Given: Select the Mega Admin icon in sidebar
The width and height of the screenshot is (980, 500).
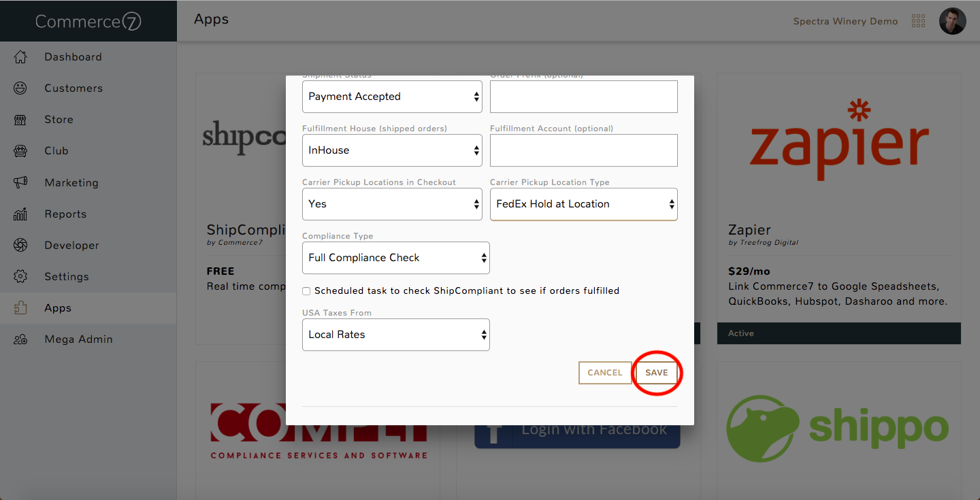Looking at the screenshot, I should tap(20, 339).
